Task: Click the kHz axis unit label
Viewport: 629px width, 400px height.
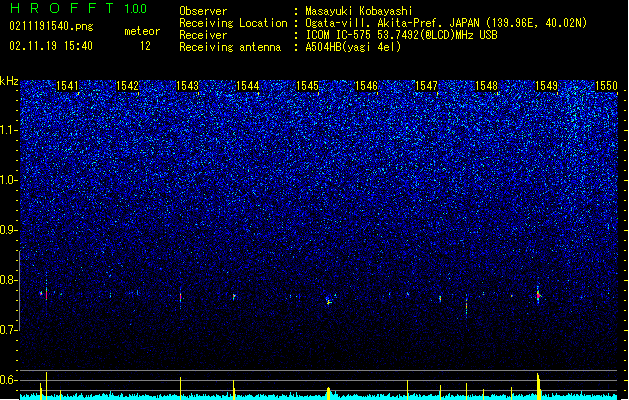Action: [9, 81]
